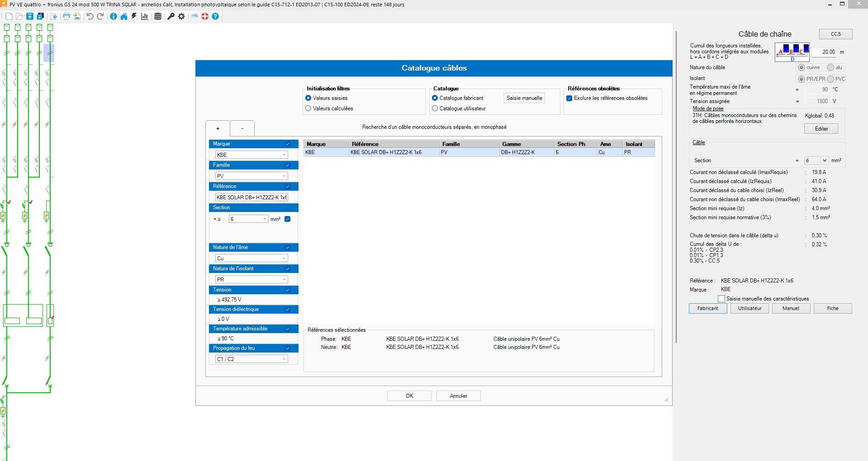Image resolution: width=868 pixels, height=461 pixels.
Task: Click the red lifebuoy support icon
Action: coord(205,16)
